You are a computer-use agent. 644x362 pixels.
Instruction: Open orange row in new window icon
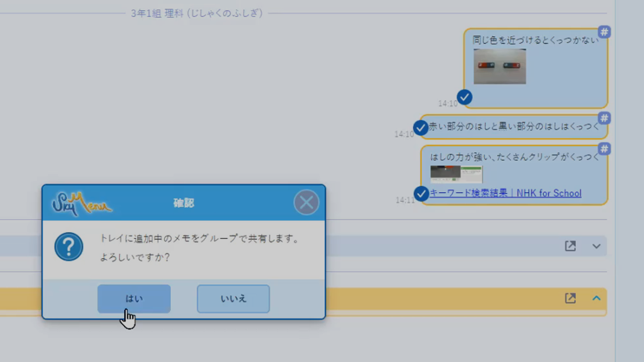point(570,298)
